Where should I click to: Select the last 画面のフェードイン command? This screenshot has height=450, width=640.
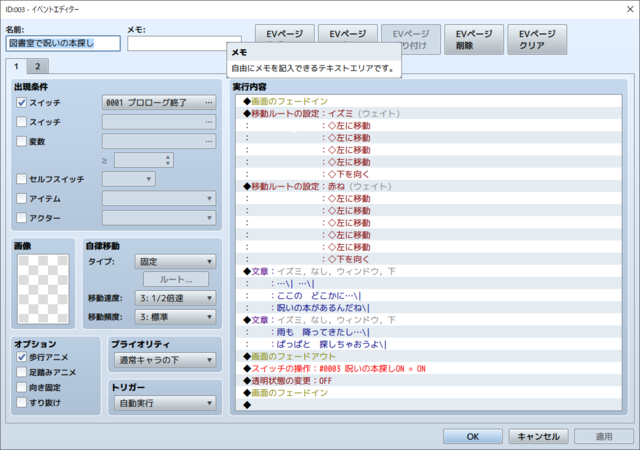429,393
